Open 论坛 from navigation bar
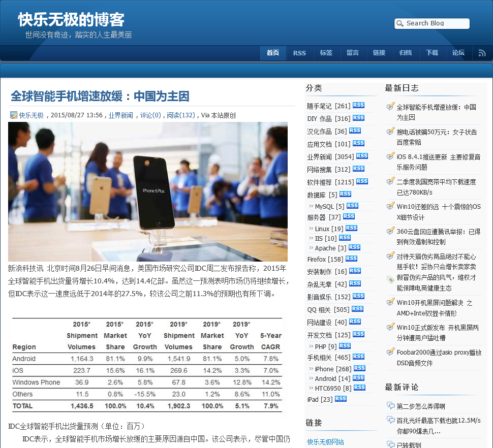The width and height of the screenshot is (493, 448). (x=458, y=53)
